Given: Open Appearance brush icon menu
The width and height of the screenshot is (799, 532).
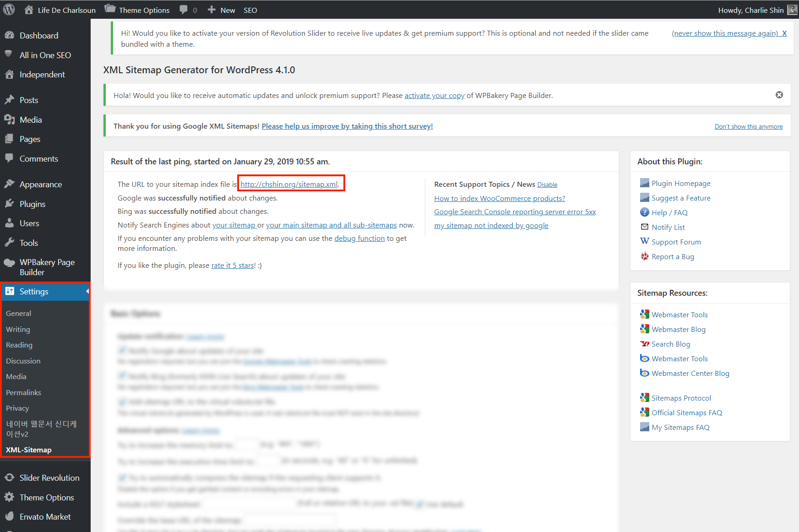Looking at the screenshot, I should click(x=9, y=184).
